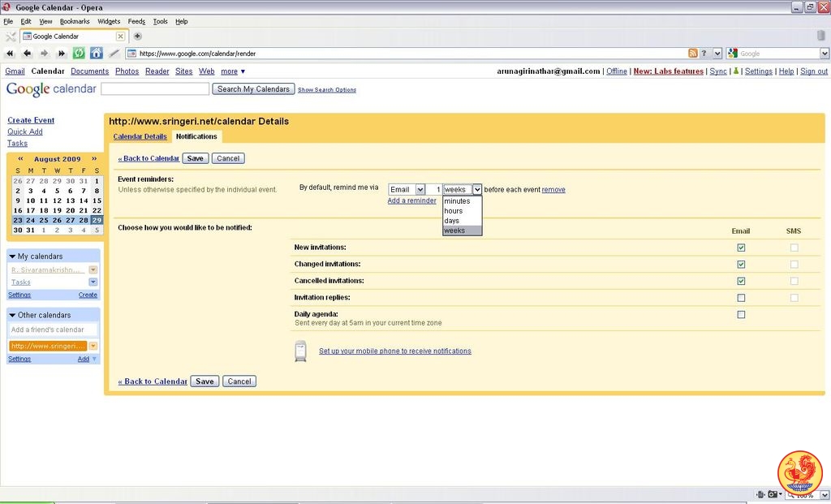The image size is (831, 504).
Task: Click the mobile phone icon
Action: point(300,351)
